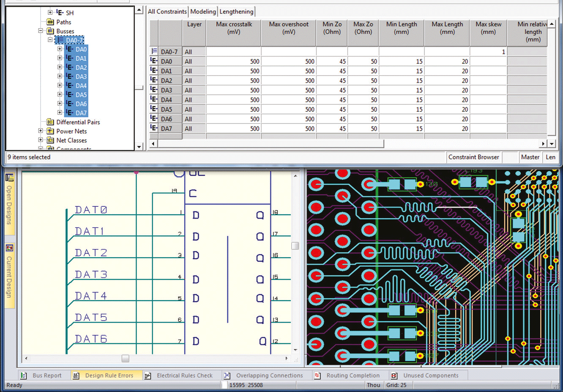Collapse the Busses tree node
This screenshot has height=392, width=563.
point(41,31)
